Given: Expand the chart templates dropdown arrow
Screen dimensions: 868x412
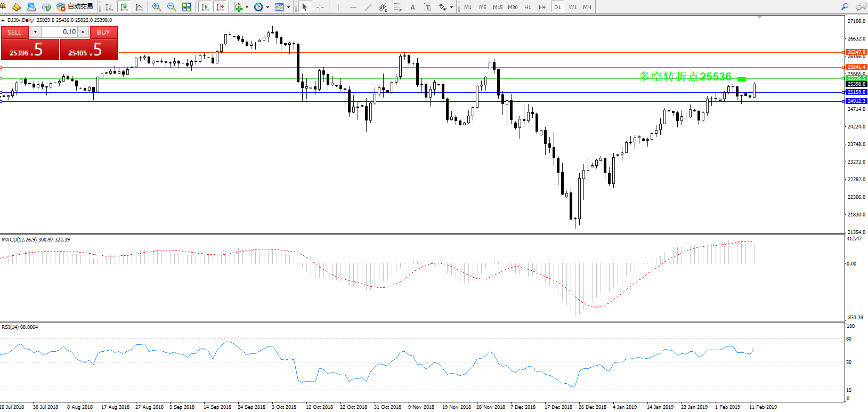Looking at the screenshot, I should tap(288, 7).
